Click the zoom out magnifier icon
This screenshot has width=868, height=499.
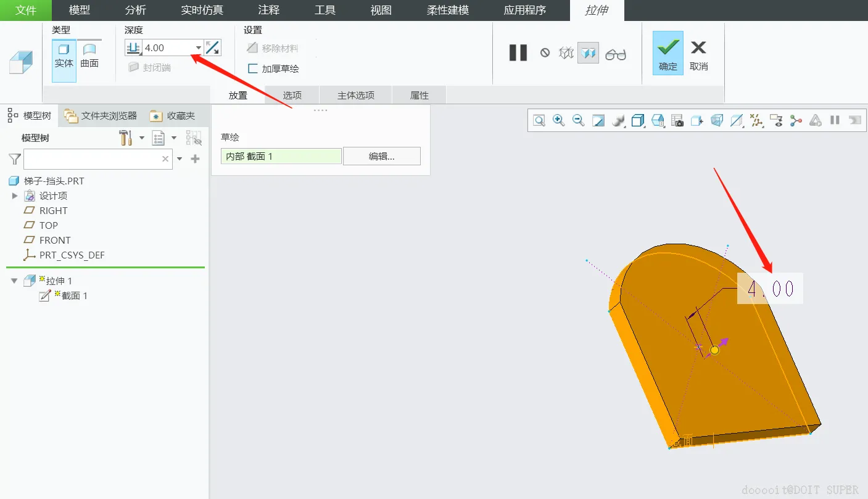click(578, 120)
